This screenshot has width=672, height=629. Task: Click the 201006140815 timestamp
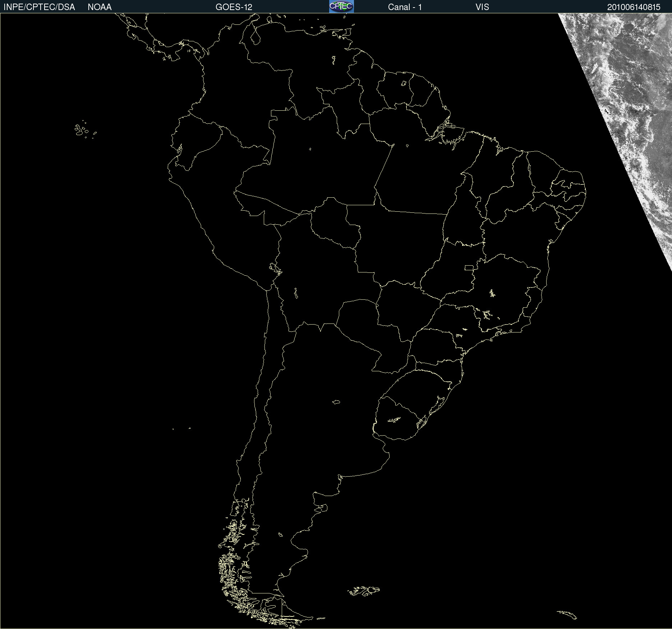[634, 7]
